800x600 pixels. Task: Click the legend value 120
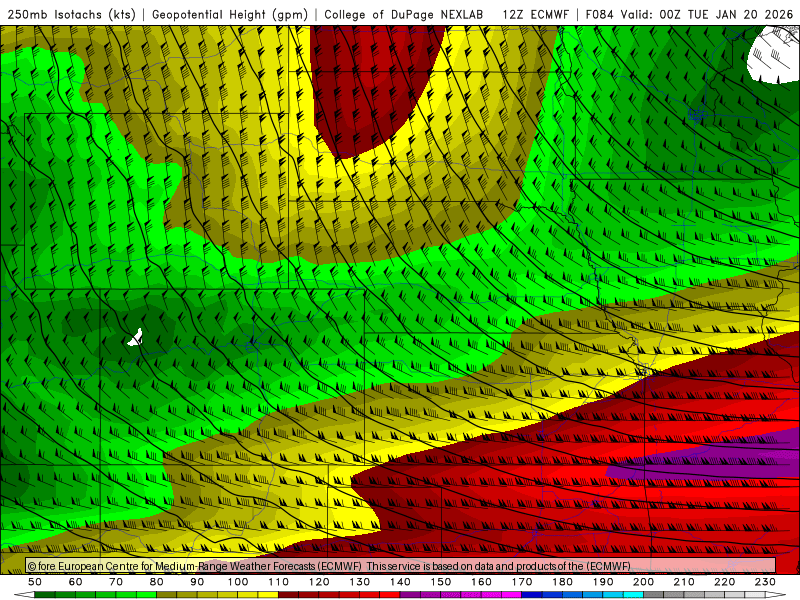(319, 582)
